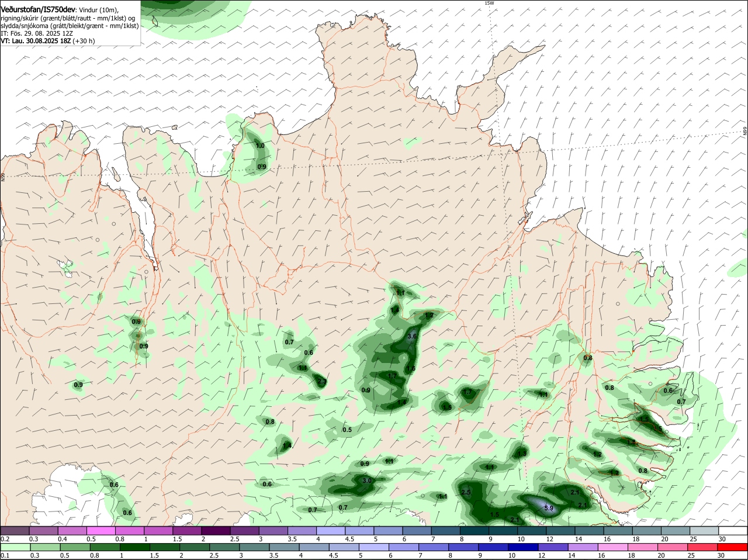Select the lightest green 0.1–0.3 legend swatch

[15, 547]
